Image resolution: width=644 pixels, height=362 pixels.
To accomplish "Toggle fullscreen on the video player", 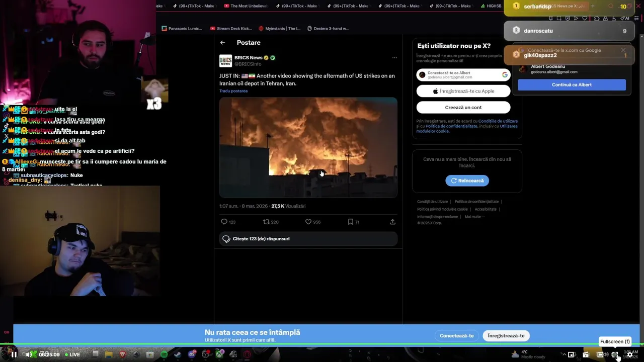I will 615,354.
